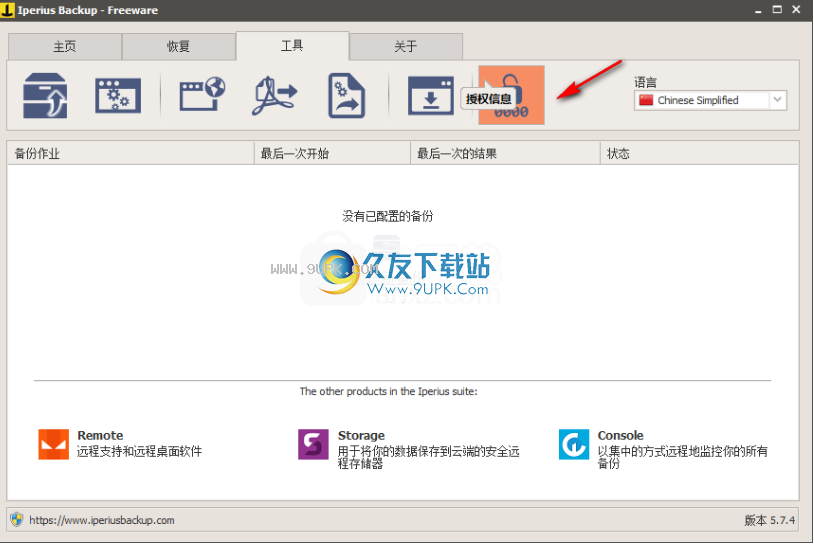The image size is (814, 544).
Task: Open the Storage product link
Action: coord(361,436)
